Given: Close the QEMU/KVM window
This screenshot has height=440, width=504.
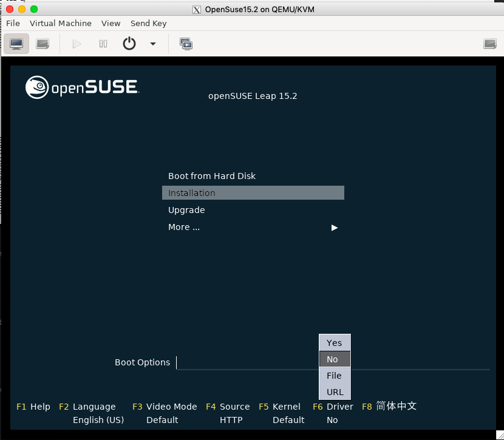Looking at the screenshot, I should pyautogui.click(x=10, y=9).
